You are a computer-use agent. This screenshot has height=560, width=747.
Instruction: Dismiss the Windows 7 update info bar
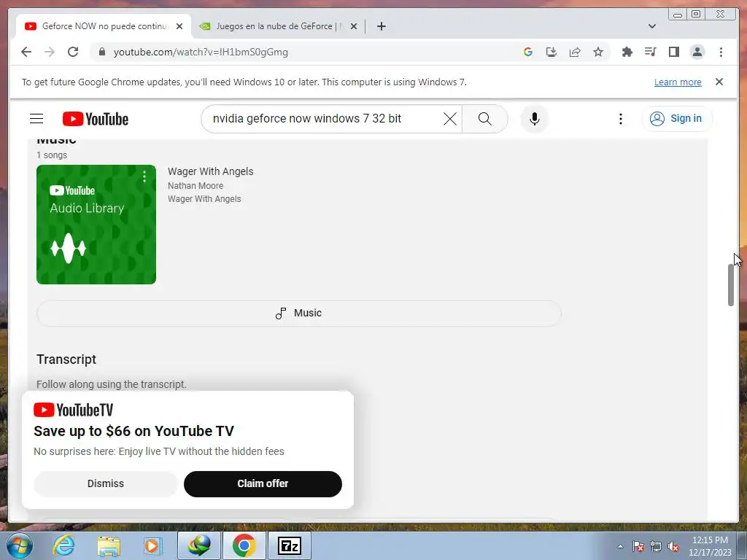[x=719, y=82]
